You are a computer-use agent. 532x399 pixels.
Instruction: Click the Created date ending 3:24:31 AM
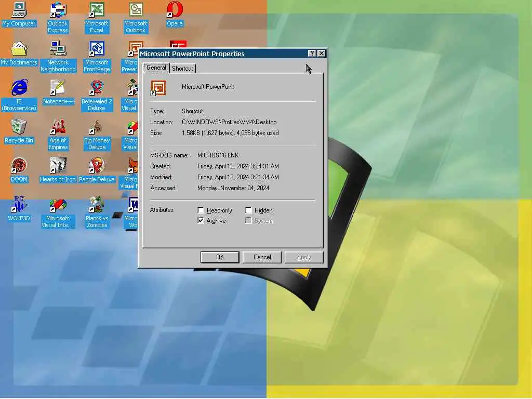point(238,166)
